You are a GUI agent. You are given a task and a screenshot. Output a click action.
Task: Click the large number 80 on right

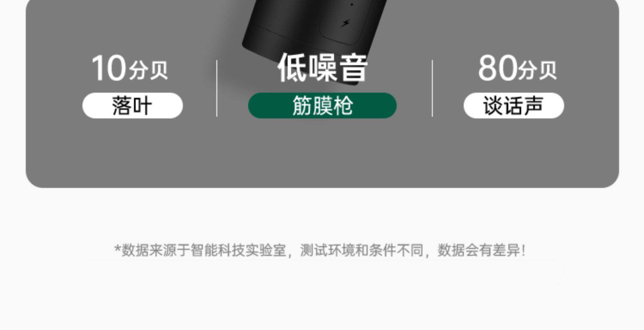pyautogui.click(x=497, y=68)
